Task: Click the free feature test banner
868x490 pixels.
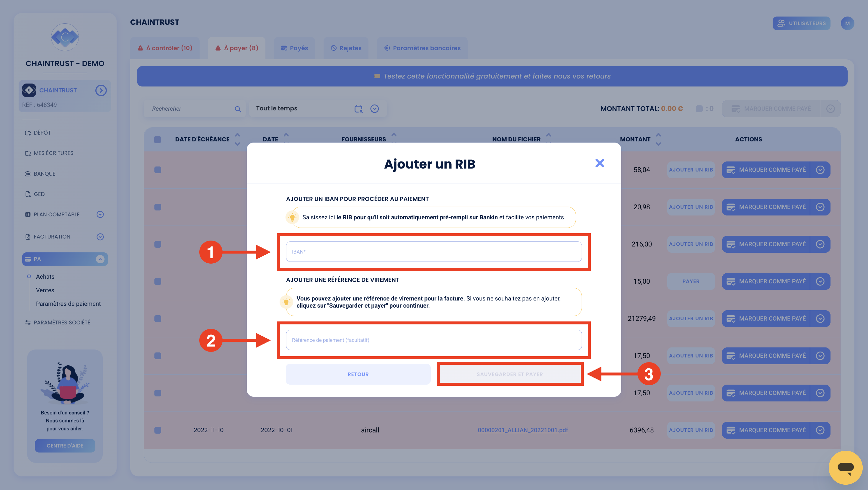Action: coord(492,76)
